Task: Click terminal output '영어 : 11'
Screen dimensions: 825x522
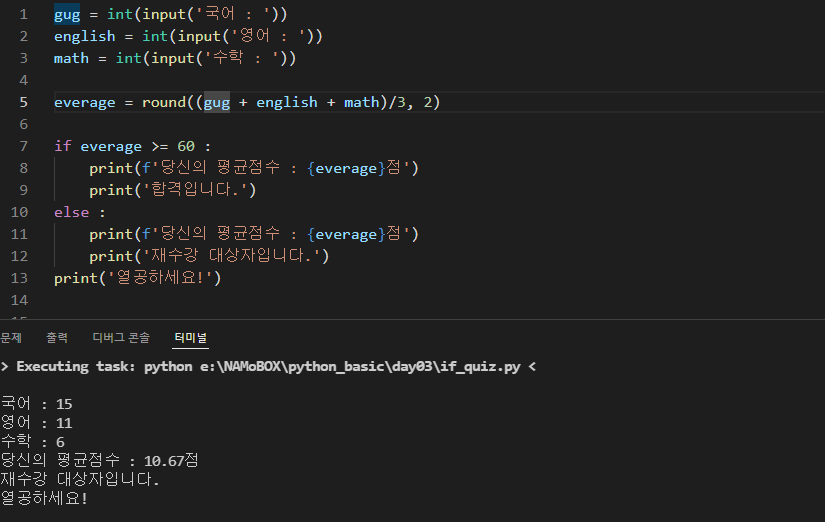Action: pos(36,423)
